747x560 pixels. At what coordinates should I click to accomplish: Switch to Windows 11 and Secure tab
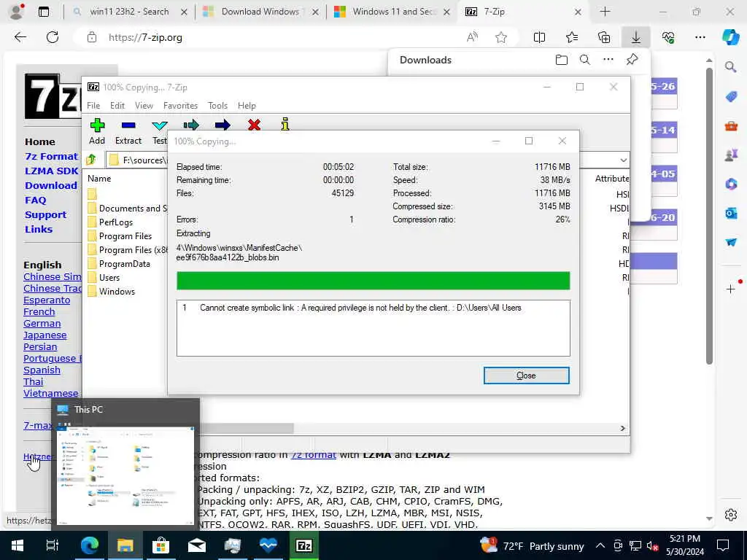(392, 12)
